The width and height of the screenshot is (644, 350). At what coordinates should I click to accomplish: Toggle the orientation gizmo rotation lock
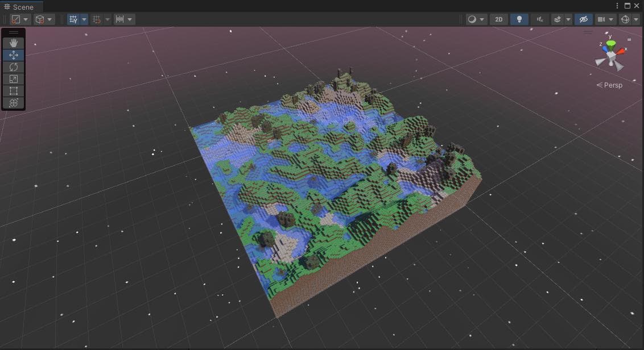pyautogui.click(x=629, y=39)
